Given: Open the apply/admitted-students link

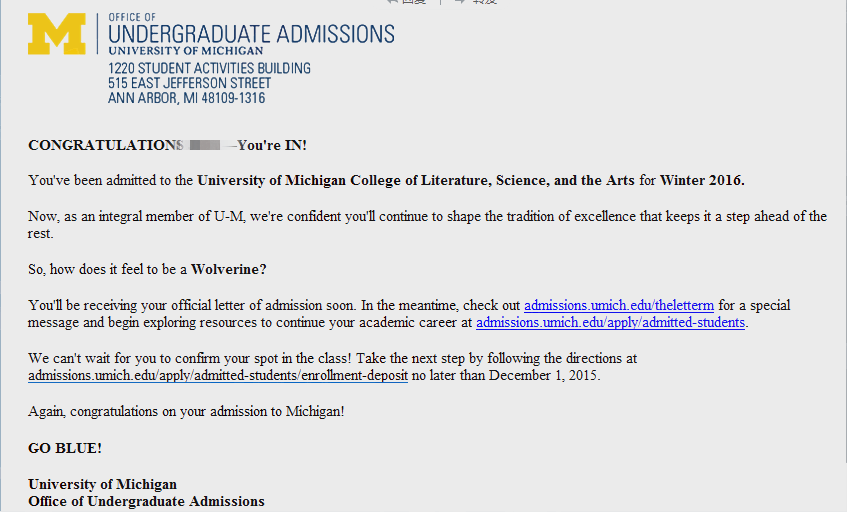Looking at the screenshot, I should (610, 322).
